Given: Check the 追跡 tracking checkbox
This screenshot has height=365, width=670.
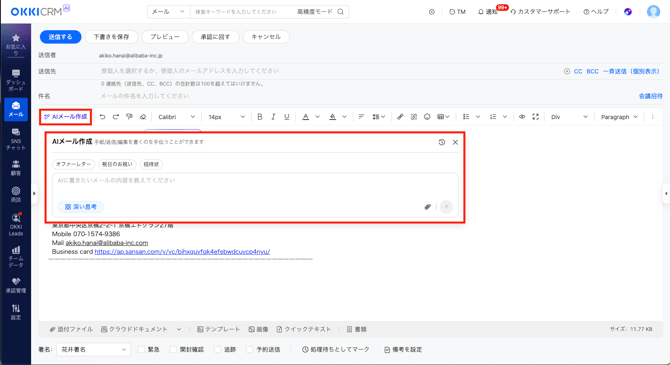Looking at the screenshot, I should 217,350.
